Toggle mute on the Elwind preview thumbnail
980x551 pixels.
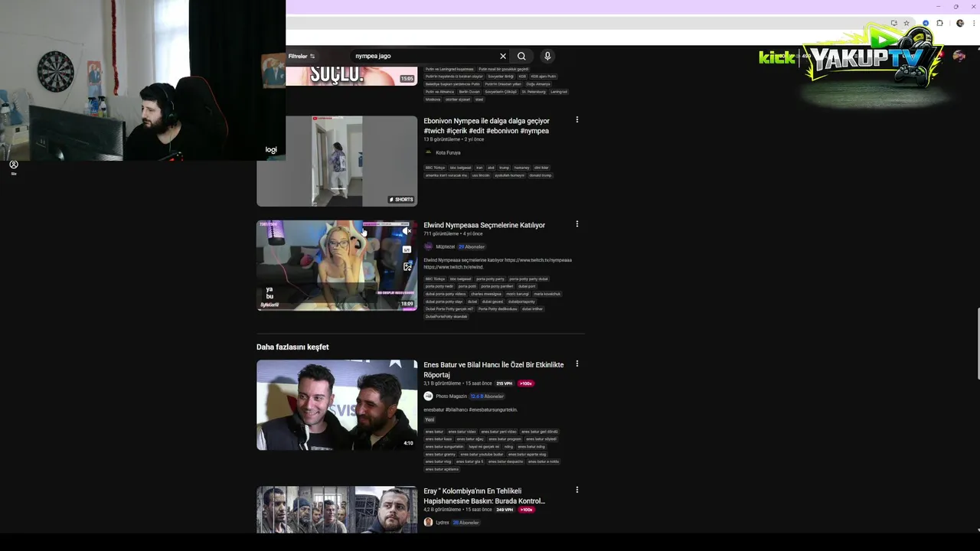(407, 231)
